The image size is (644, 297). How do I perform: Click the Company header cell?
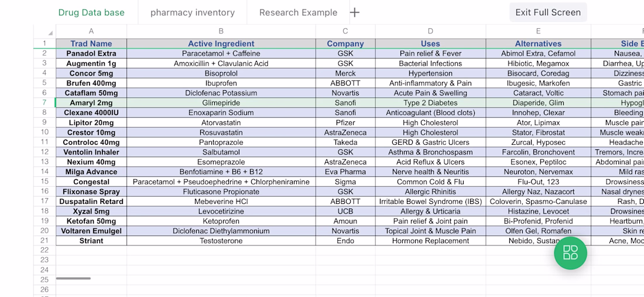pos(345,43)
